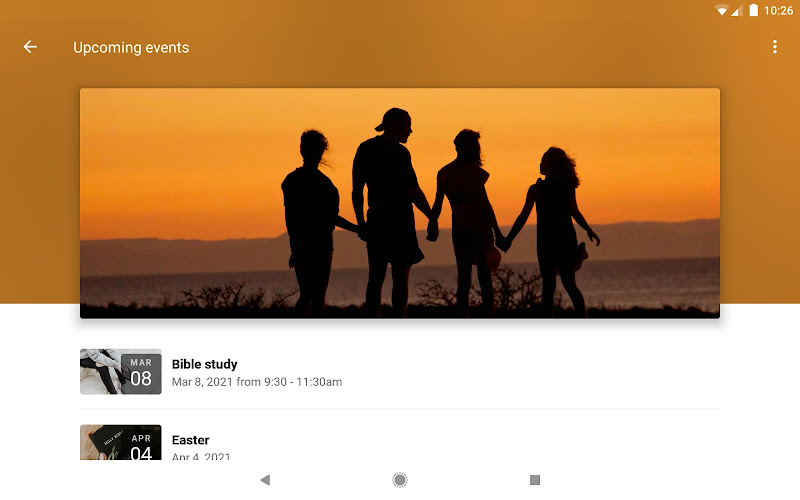
Task: Tap the cellular signal icon
Action: click(x=736, y=10)
